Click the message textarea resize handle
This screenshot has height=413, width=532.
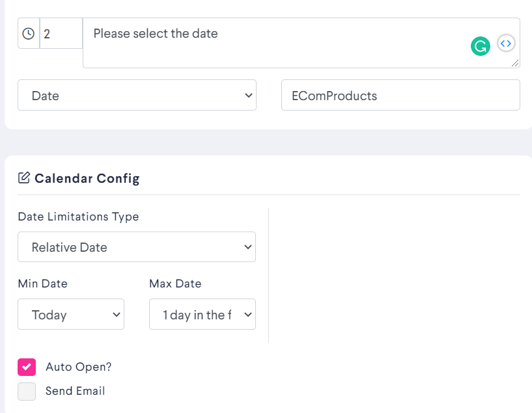[x=514, y=63]
